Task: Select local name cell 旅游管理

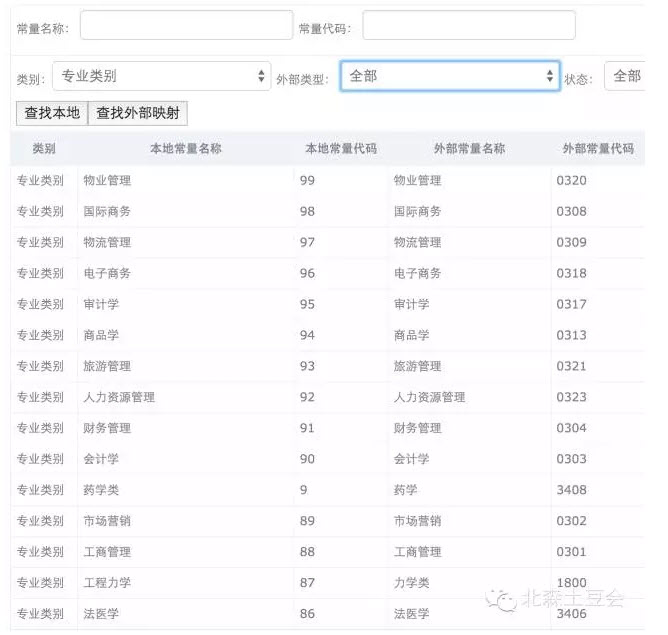Action: [107, 366]
